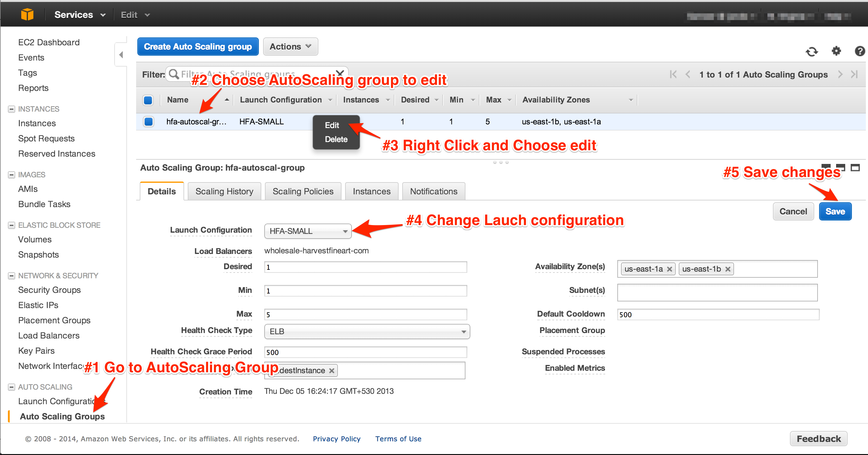Click the Max size input field
This screenshot has height=455, width=868.
(365, 314)
